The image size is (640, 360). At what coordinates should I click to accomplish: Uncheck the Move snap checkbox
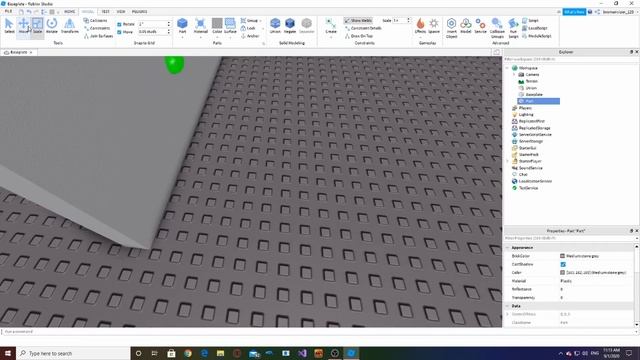[x=119, y=32]
